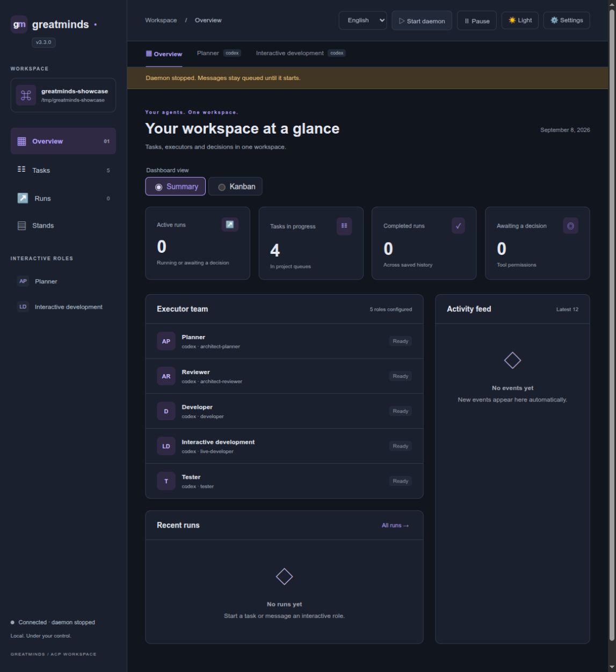Click the Active runs card arrow icon
Viewport: 616px width, 672px height.
[230, 224]
